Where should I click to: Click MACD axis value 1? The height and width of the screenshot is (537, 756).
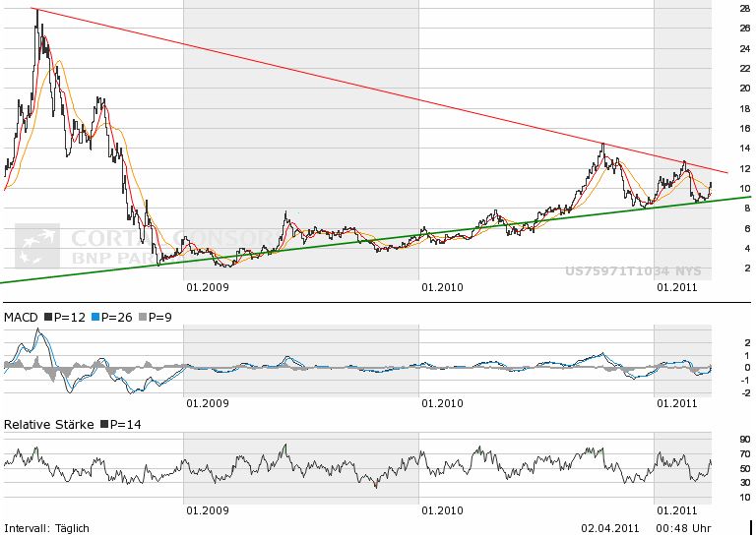coord(747,355)
